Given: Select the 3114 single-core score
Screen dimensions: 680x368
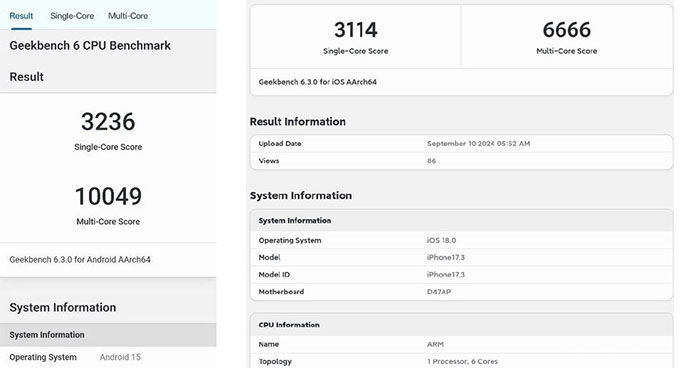Looking at the screenshot, I should (x=356, y=30).
